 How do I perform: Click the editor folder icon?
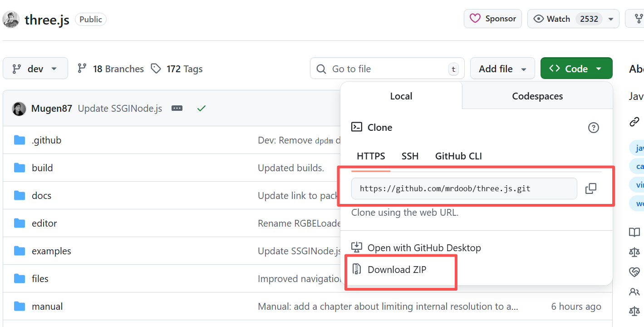pos(20,223)
